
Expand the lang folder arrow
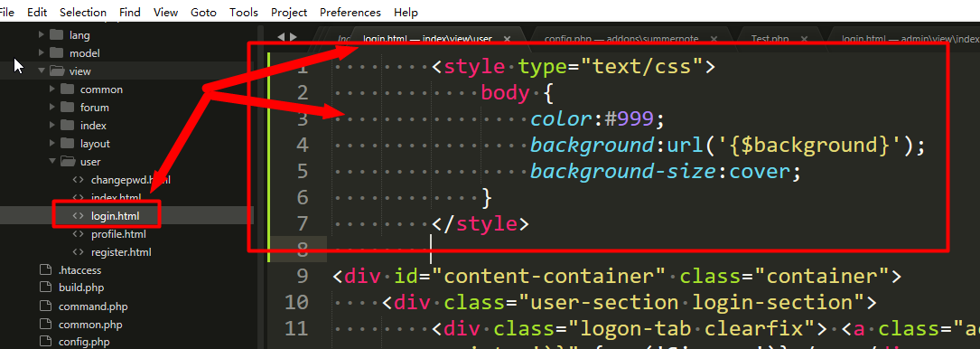tap(42, 35)
